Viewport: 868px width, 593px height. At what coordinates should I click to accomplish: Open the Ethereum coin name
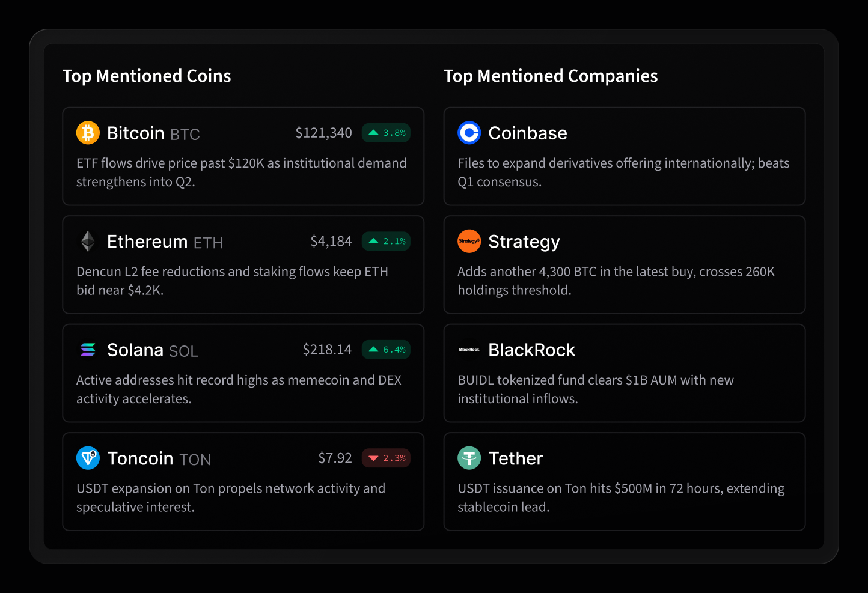pos(147,242)
